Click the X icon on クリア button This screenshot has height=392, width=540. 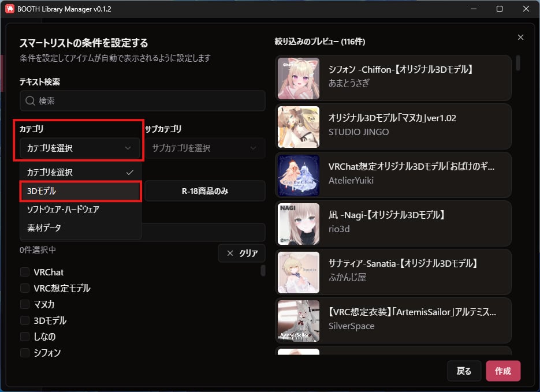(230, 253)
